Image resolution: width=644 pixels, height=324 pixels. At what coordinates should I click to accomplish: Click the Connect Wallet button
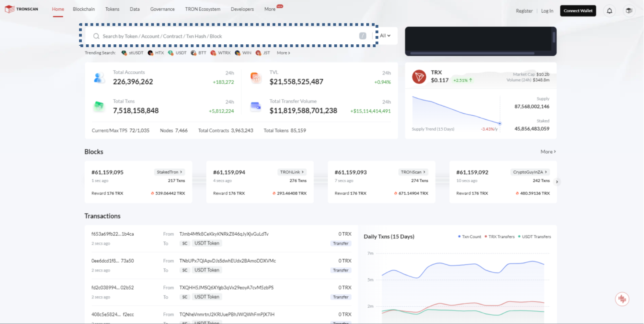click(578, 11)
